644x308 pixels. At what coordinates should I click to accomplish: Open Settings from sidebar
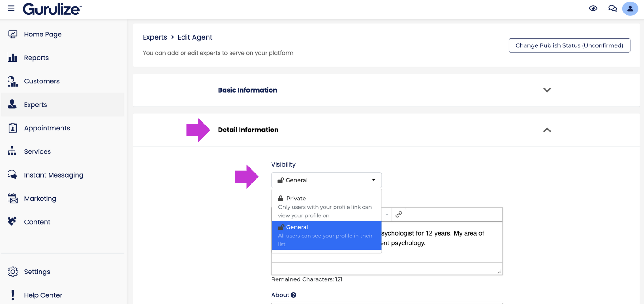click(x=37, y=272)
